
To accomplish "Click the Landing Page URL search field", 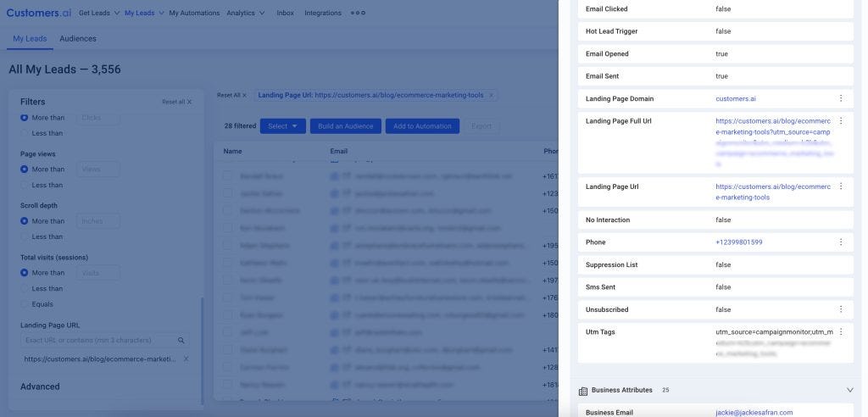I will click(104, 340).
